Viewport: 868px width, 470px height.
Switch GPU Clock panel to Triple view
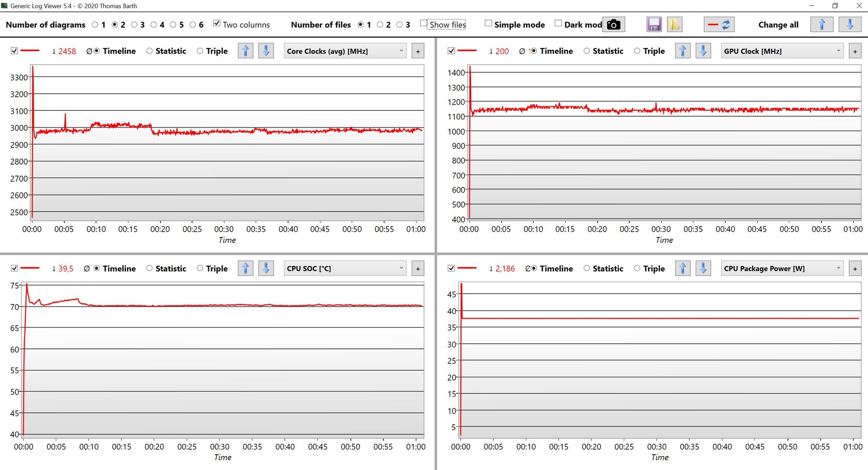tap(637, 51)
